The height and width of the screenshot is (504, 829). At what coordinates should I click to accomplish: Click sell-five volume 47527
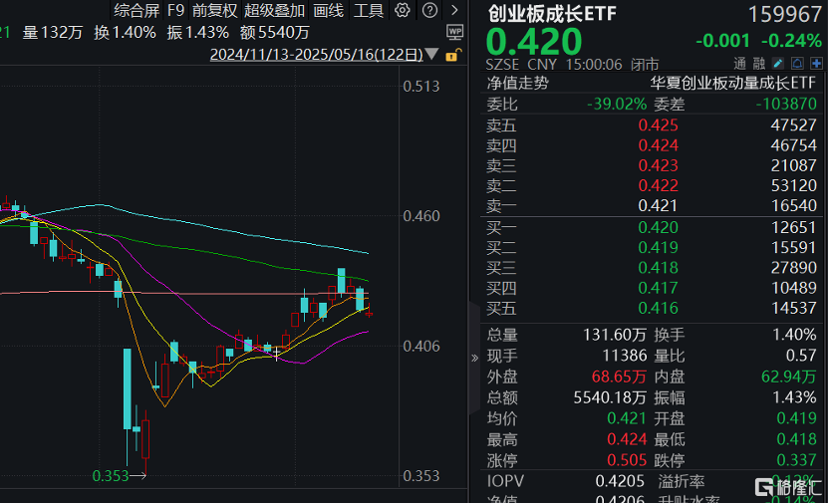tap(793, 126)
